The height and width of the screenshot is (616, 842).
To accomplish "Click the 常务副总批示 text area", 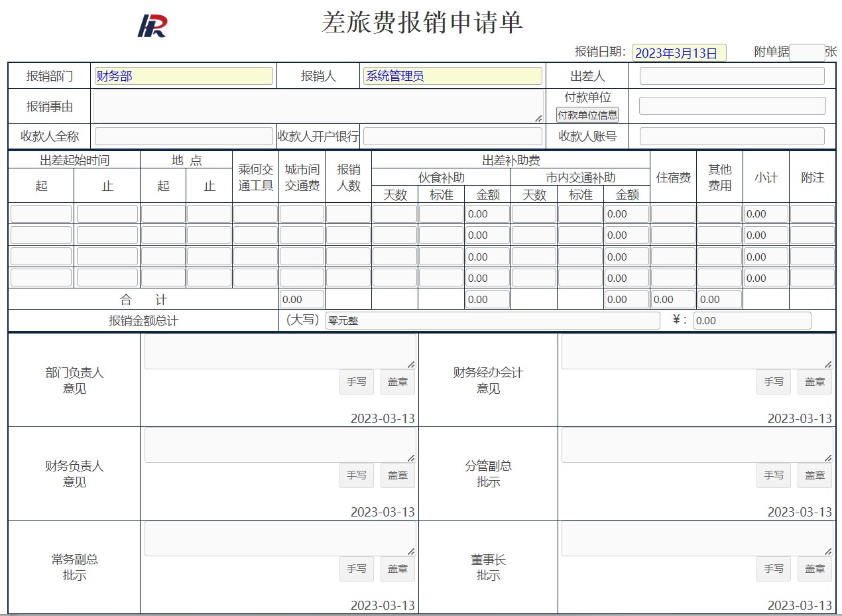I will click(280, 538).
